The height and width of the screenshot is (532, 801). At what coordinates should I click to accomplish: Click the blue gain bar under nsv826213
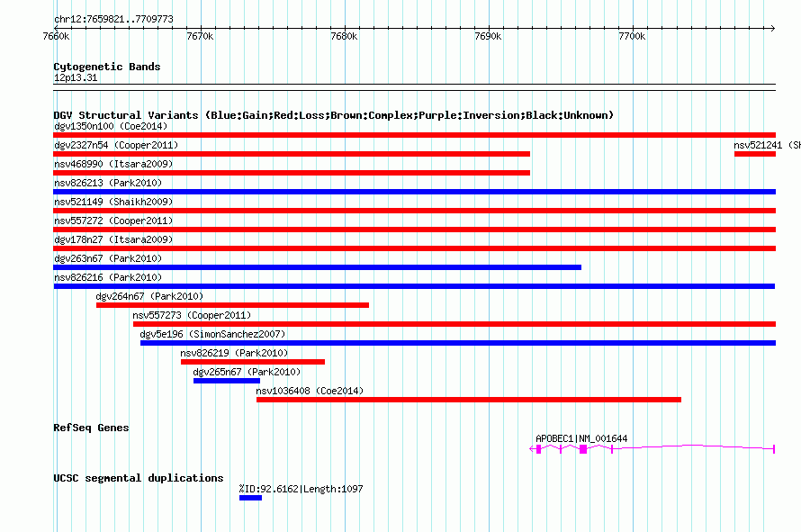414,192
